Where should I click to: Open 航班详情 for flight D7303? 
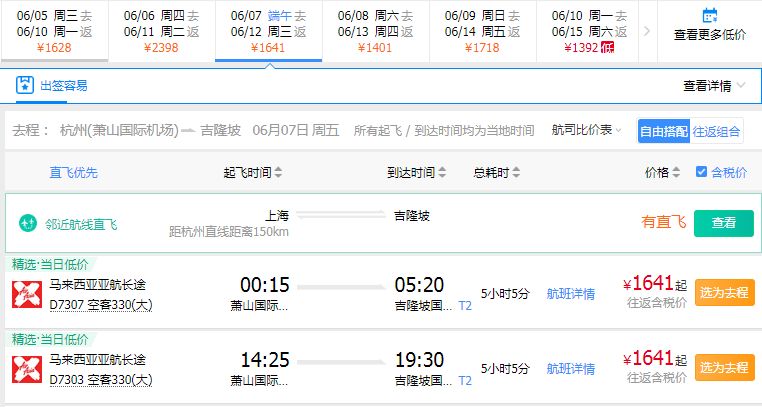(x=571, y=369)
